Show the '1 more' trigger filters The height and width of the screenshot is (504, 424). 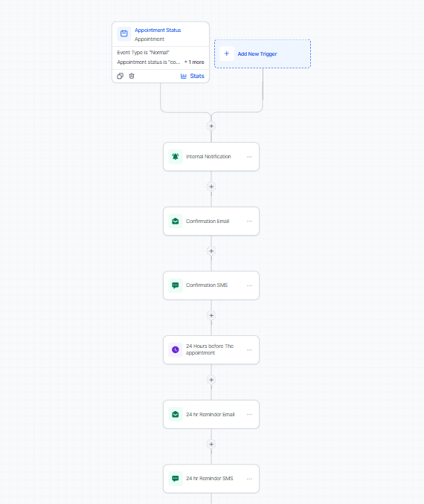pos(195,62)
